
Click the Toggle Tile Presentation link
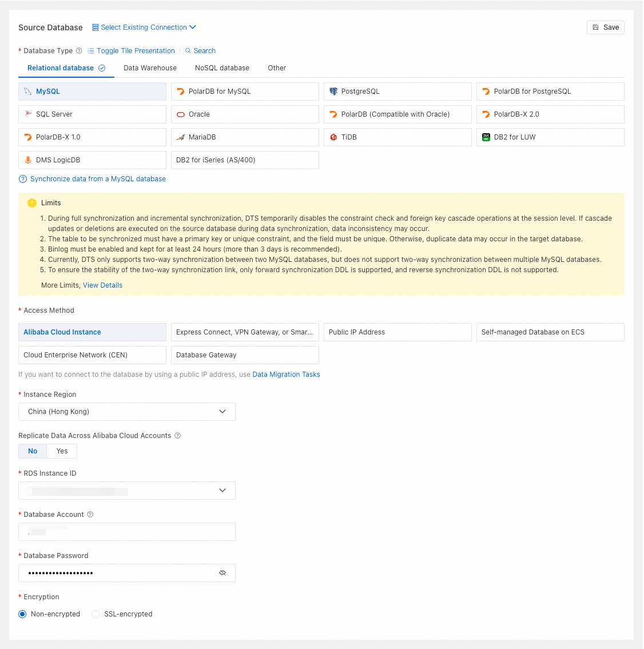click(x=136, y=50)
